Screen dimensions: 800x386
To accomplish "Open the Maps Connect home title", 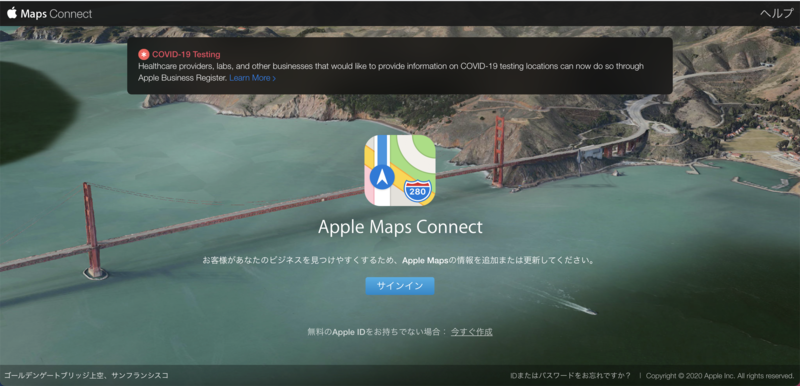I will (56, 14).
